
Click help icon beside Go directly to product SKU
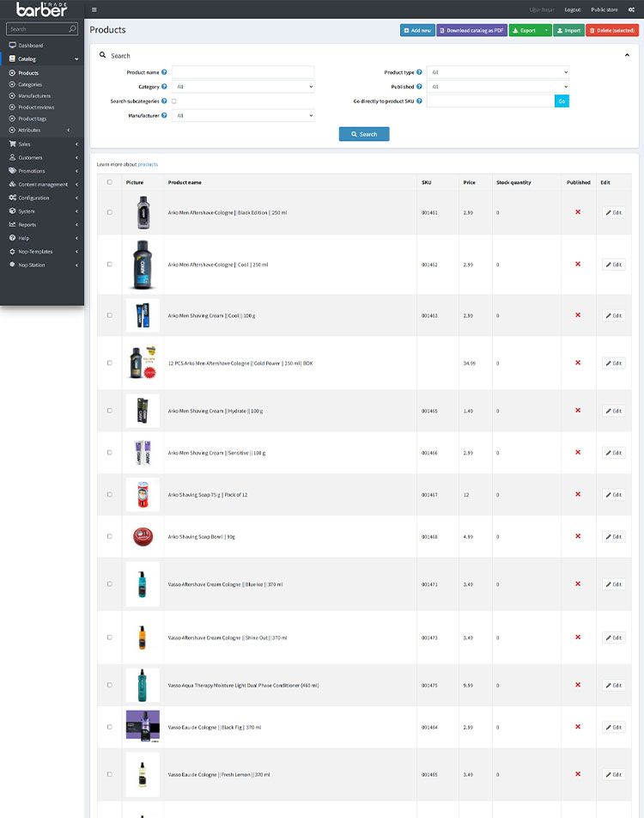pyautogui.click(x=419, y=101)
